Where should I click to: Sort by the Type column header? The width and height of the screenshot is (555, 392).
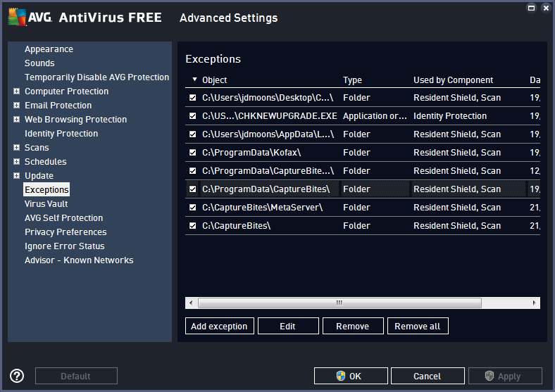click(353, 80)
